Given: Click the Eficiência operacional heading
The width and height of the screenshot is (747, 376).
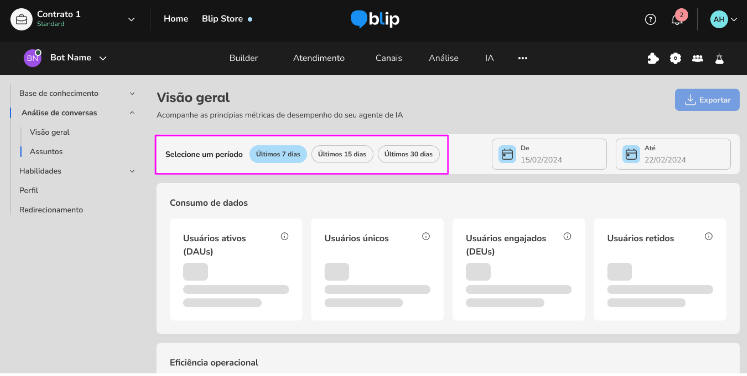Looking at the screenshot, I should [x=214, y=363].
